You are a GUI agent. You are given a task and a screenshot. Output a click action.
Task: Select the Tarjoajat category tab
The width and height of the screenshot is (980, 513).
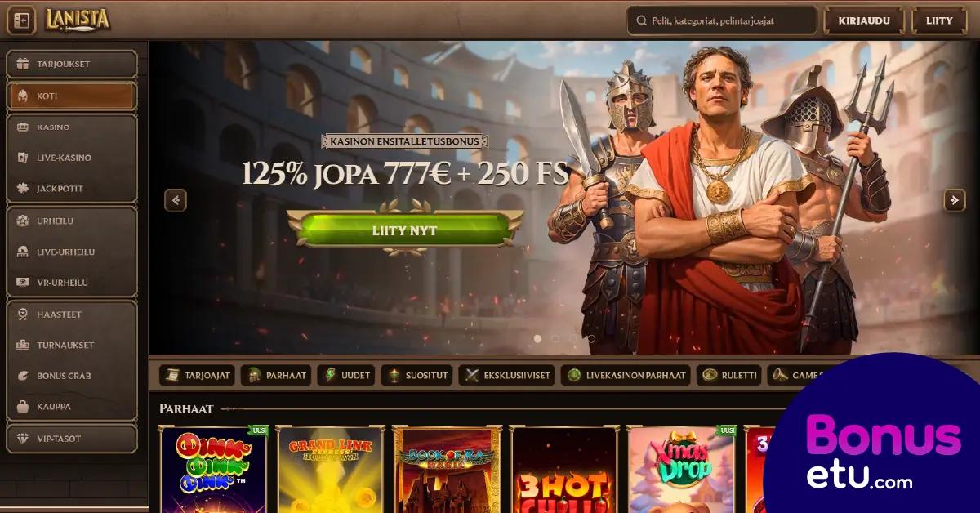point(197,376)
